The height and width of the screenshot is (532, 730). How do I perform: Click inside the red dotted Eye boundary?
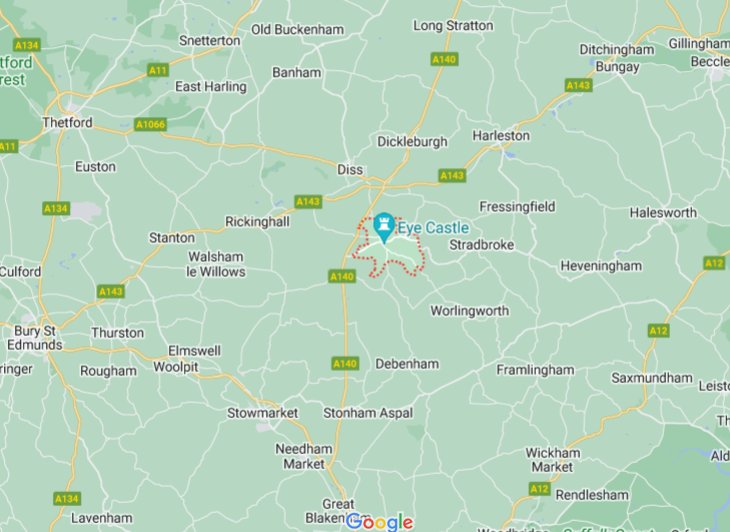point(396,255)
